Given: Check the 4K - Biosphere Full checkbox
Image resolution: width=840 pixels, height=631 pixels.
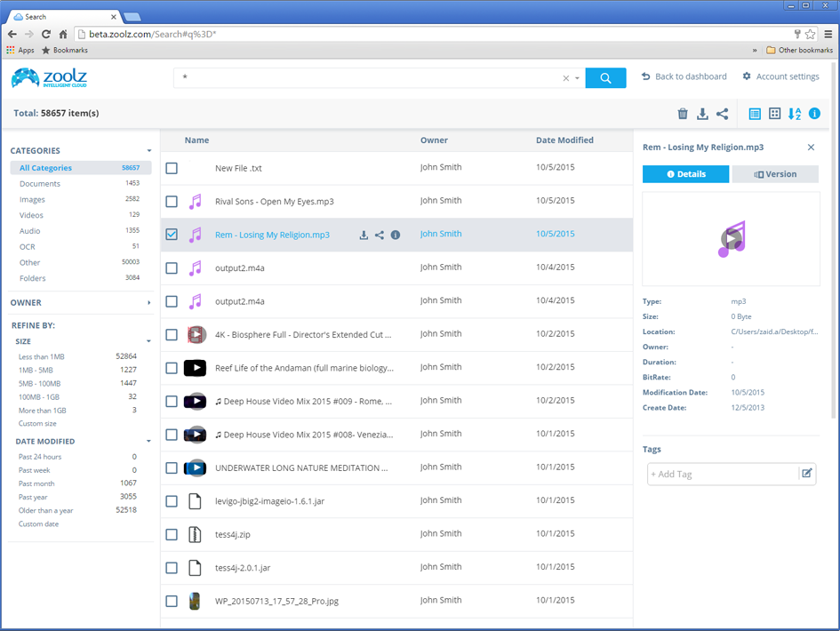Looking at the screenshot, I should coord(172,335).
